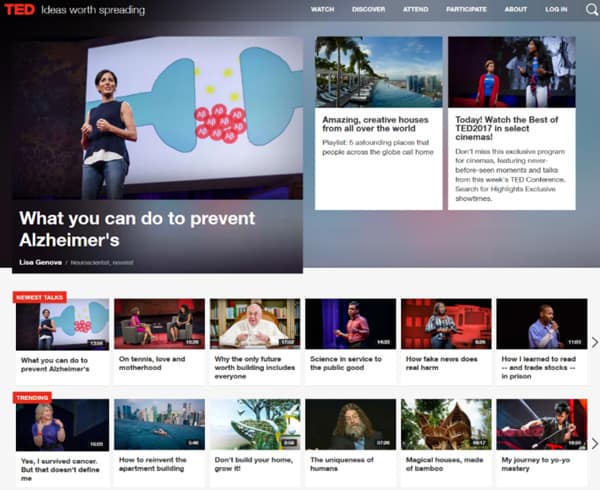Open the bamboo houses talk thumbnail
The image size is (600, 490).
[446, 424]
